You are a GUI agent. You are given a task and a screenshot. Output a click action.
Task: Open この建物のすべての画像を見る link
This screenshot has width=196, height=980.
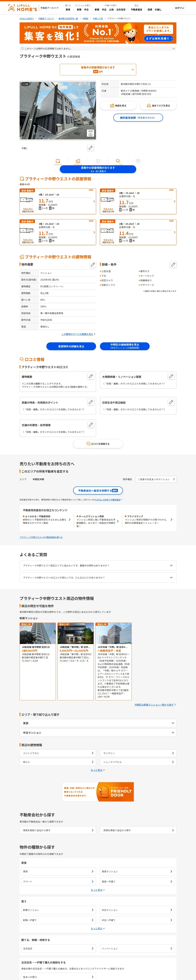[77, 334]
